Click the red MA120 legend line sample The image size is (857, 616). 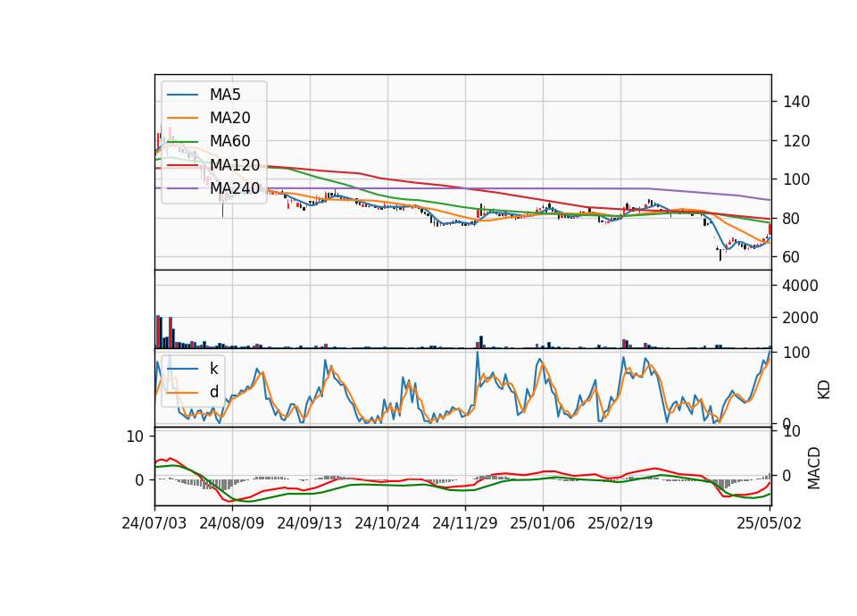pyautogui.click(x=182, y=164)
